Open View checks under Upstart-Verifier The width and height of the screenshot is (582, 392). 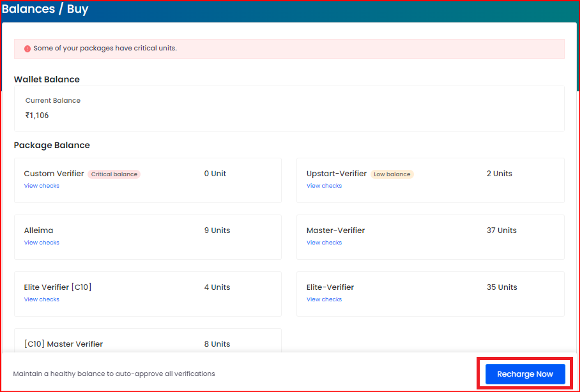tap(324, 186)
